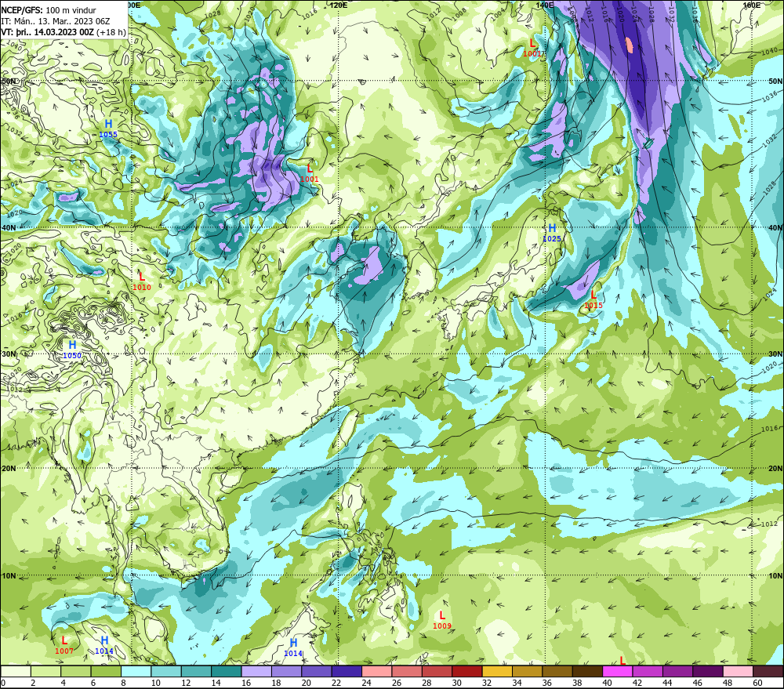Image resolution: width=784 pixels, height=689 pixels.
Task: Click the L 1009 low pressure marker
Action: [x=442, y=620]
